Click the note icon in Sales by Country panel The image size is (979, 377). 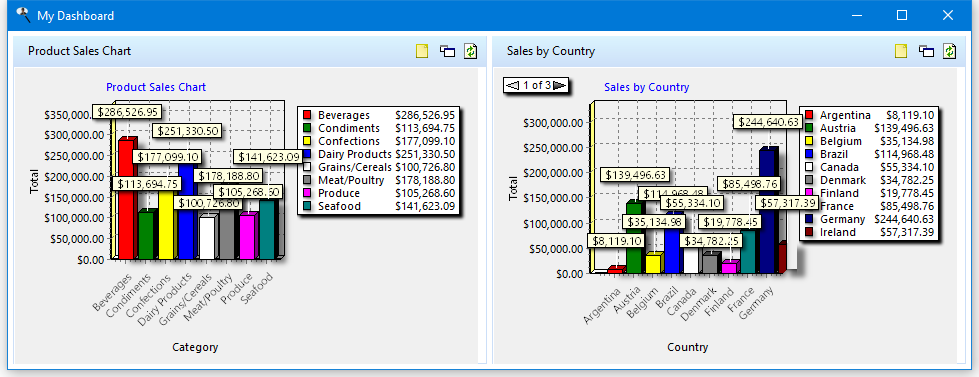901,51
